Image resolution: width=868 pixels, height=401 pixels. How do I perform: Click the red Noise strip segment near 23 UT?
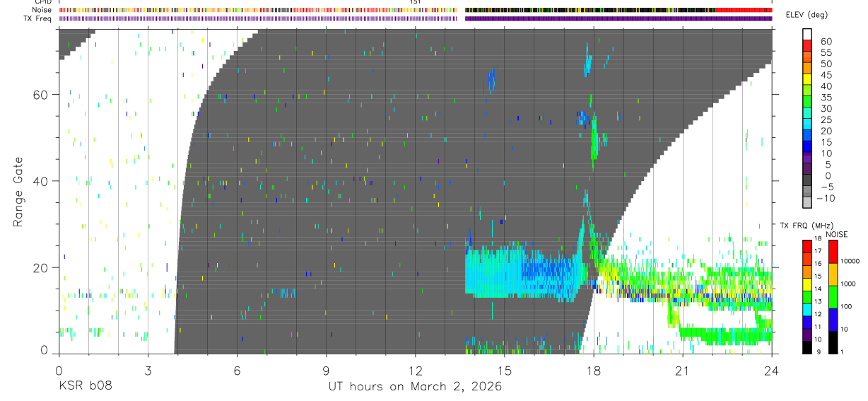744,10
